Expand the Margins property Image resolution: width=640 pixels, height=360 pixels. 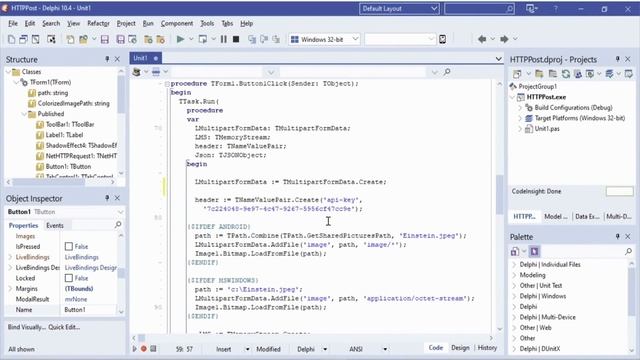(10, 289)
